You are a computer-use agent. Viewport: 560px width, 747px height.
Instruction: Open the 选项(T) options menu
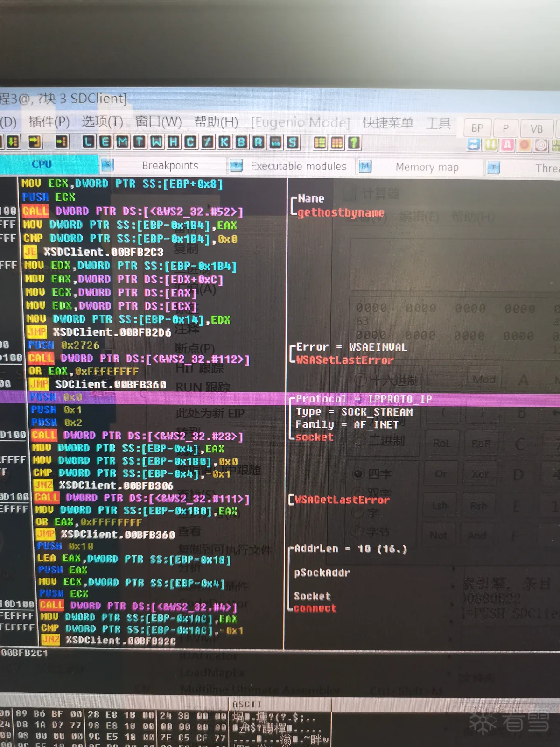(x=103, y=122)
